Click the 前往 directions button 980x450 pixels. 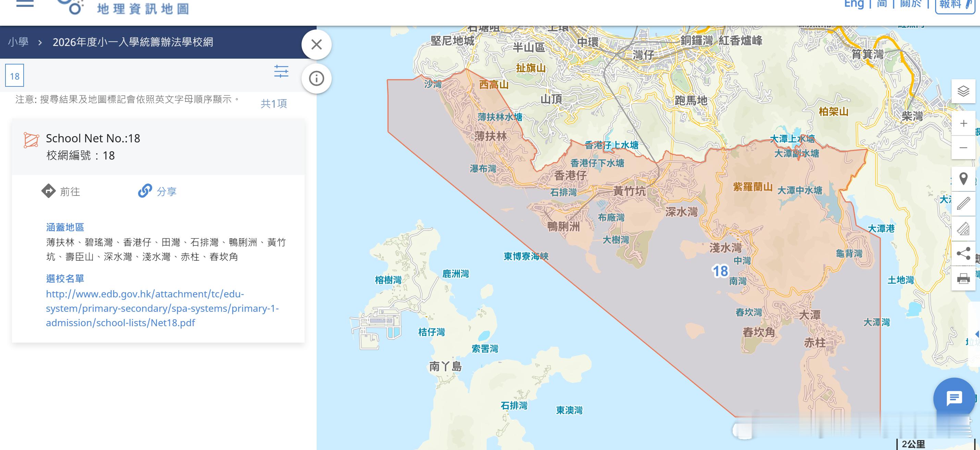coord(61,191)
